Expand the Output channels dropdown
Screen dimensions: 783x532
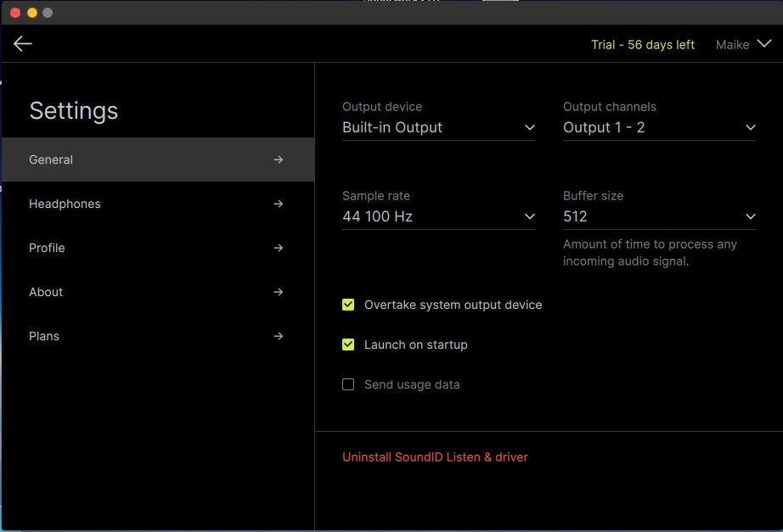point(659,127)
